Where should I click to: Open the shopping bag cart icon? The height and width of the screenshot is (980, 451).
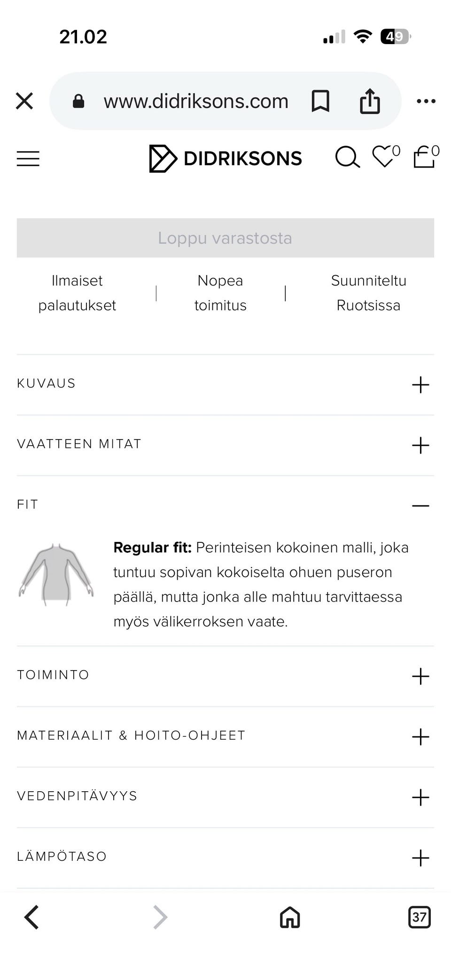(424, 156)
